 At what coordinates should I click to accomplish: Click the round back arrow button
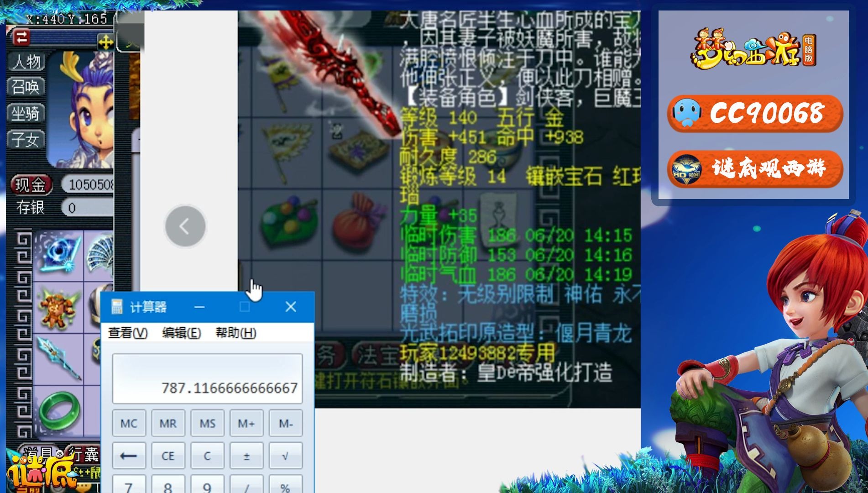pyautogui.click(x=185, y=226)
